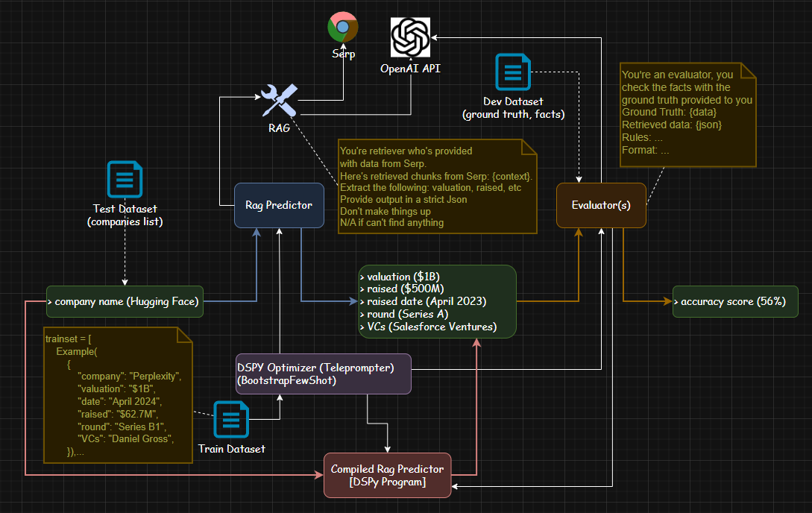
Task: Select 'Don't make things up' line
Action: click(x=385, y=211)
